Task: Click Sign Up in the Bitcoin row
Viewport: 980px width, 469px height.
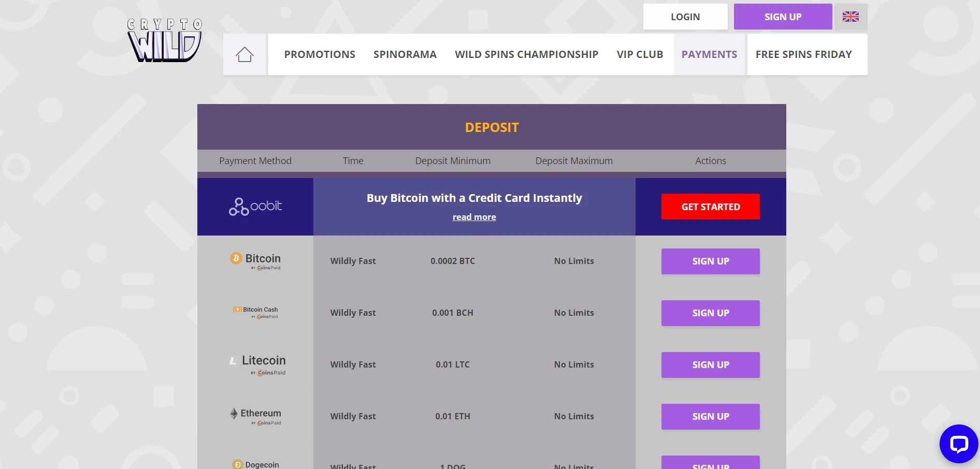Action: (711, 261)
